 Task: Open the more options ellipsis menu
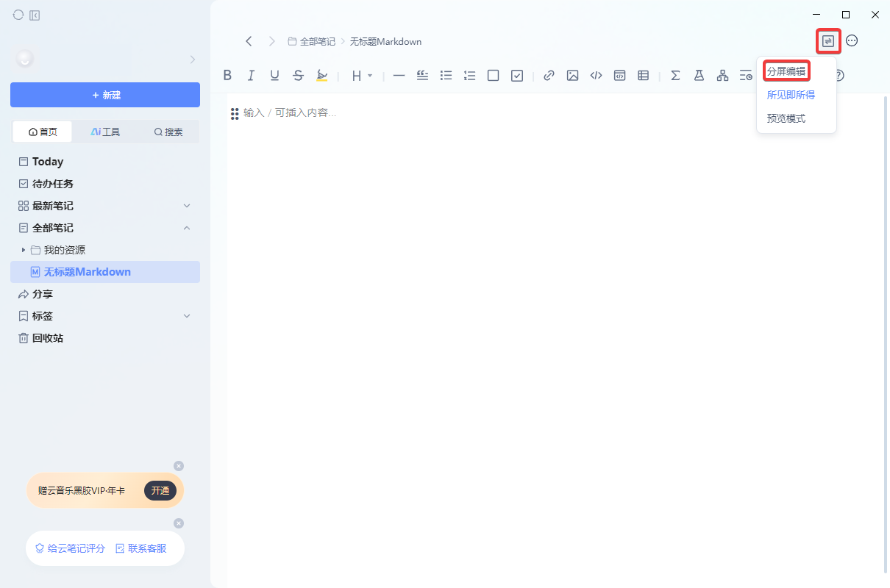(852, 41)
